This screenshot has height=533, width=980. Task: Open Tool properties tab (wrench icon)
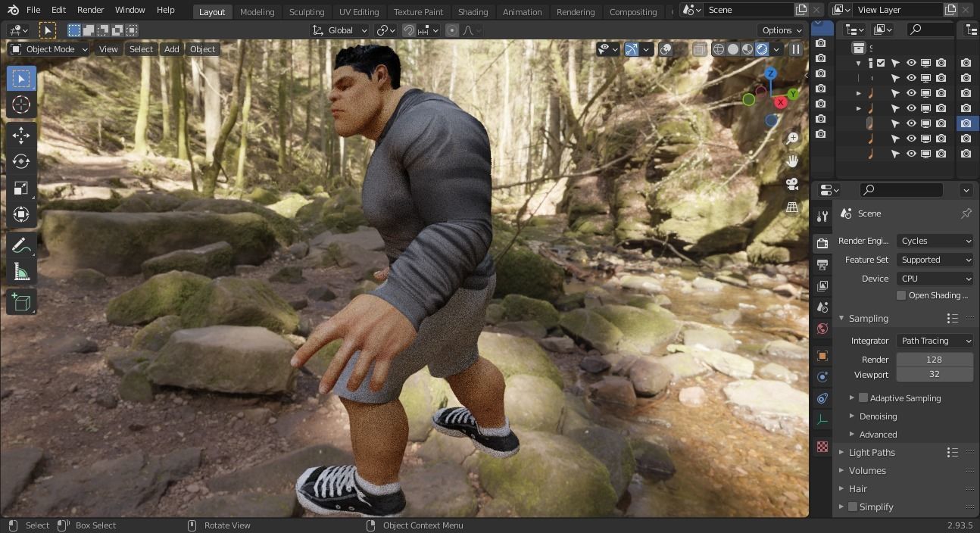pos(822,217)
